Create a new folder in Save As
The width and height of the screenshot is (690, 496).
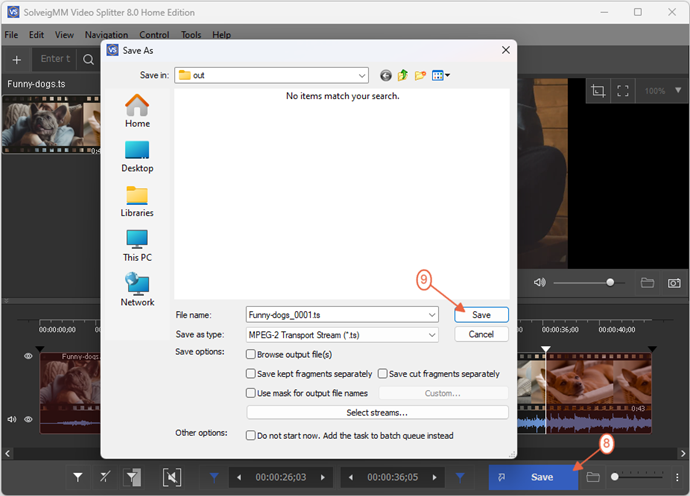[420, 76]
